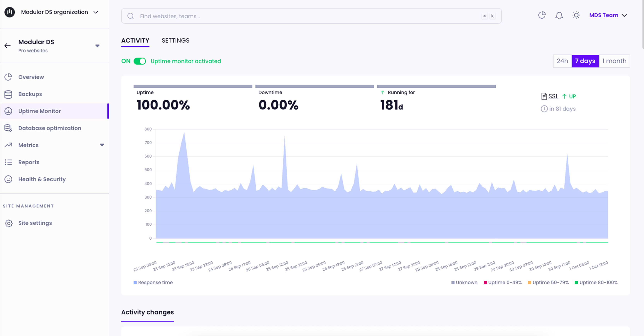Expand the Metrics submenu arrow
The width and height of the screenshot is (644, 336).
[102, 145]
